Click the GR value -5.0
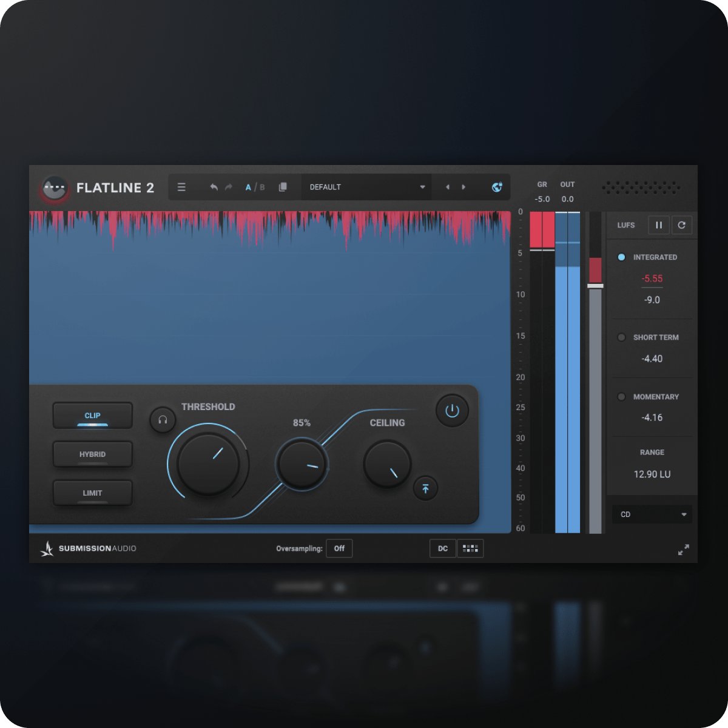The height and width of the screenshot is (728, 728). point(542,199)
